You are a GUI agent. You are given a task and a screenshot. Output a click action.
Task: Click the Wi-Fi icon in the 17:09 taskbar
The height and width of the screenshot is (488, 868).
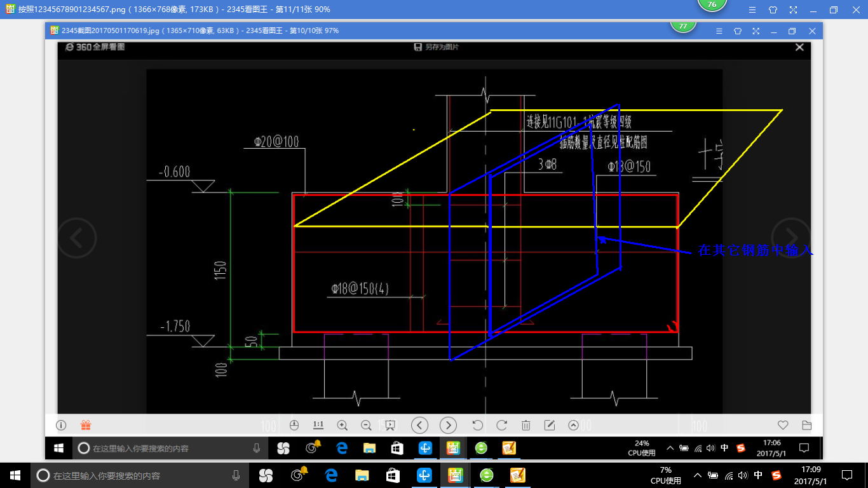[728, 475]
